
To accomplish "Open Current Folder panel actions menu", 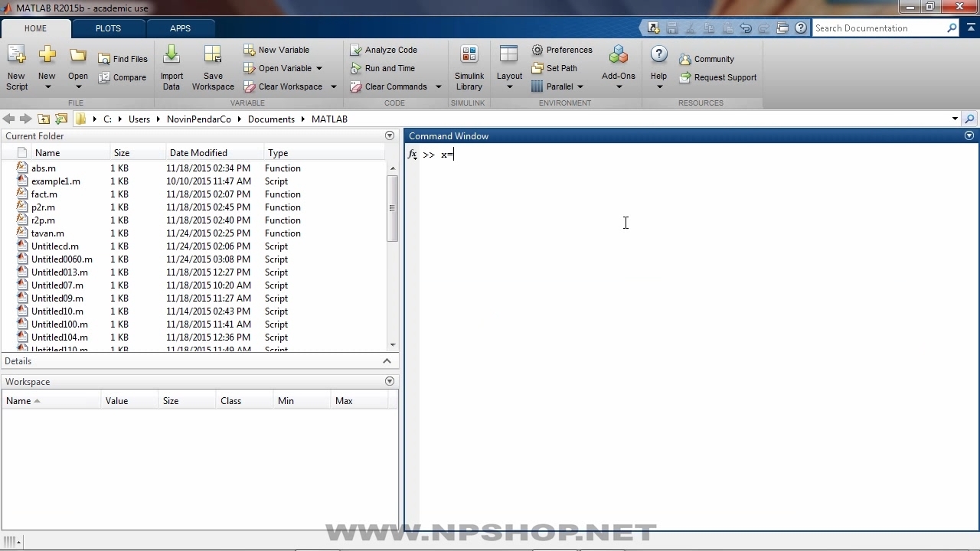I will [390, 136].
